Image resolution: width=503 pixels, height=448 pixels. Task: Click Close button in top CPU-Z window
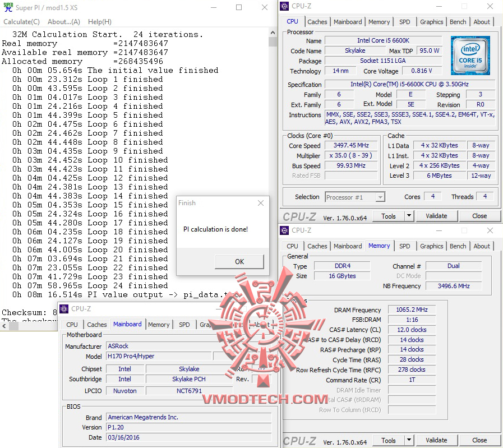479,216
